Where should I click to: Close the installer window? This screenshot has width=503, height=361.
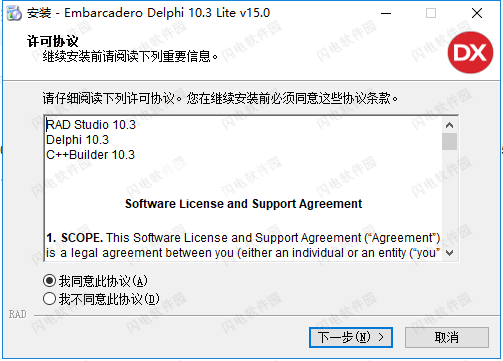tap(477, 13)
